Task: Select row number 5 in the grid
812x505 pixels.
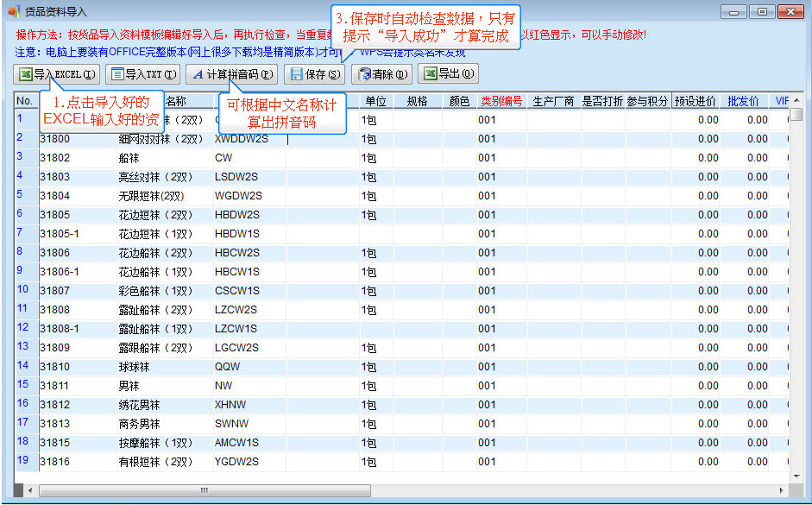Action: click(21, 195)
